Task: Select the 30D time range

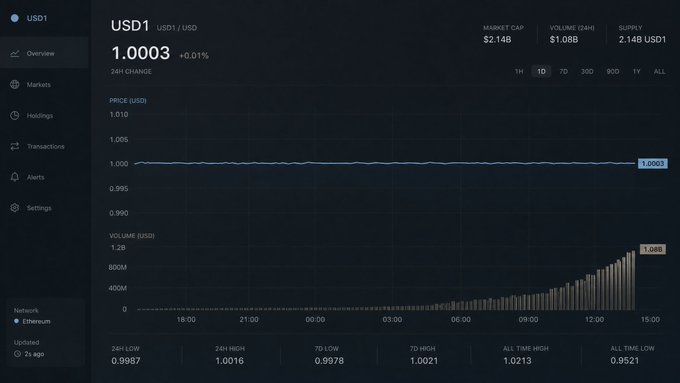Action: (x=587, y=71)
